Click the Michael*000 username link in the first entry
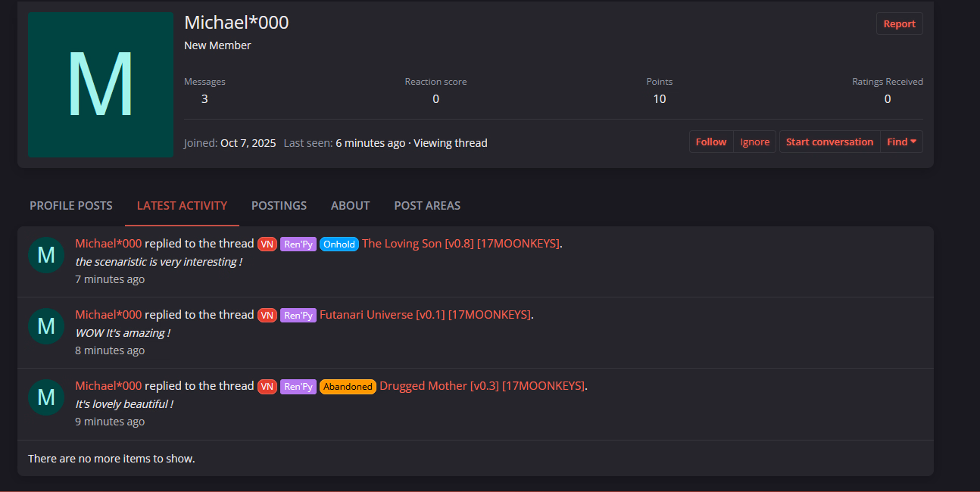Image resolution: width=980 pixels, height=492 pixels. [x=108, y=244]
